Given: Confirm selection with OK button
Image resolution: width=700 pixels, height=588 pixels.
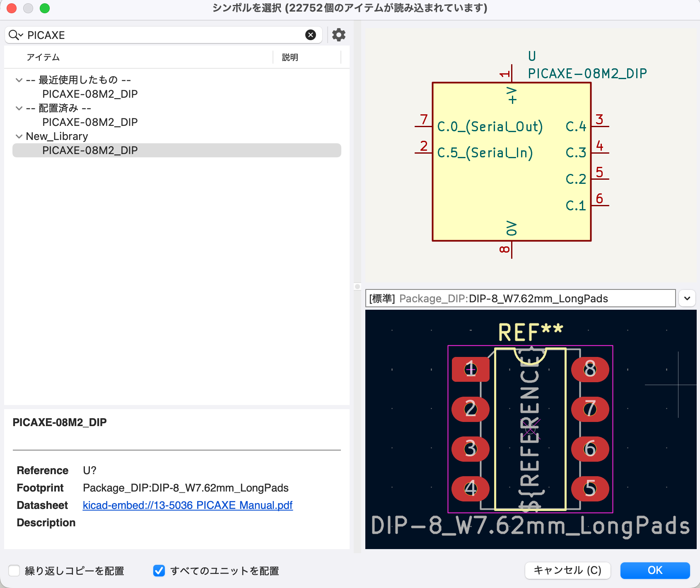Looking at the screenshot, I should (x=655, y=571).
